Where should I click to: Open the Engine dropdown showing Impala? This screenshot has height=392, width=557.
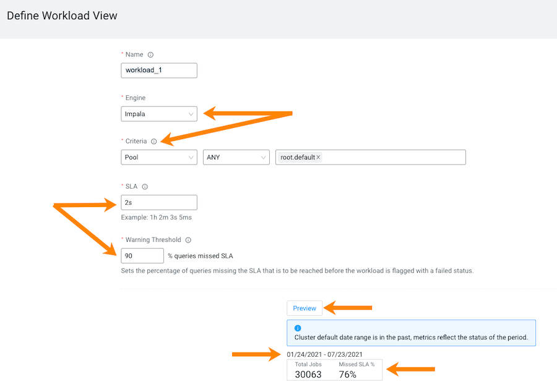pyautogui.click(x=159, y=114)
